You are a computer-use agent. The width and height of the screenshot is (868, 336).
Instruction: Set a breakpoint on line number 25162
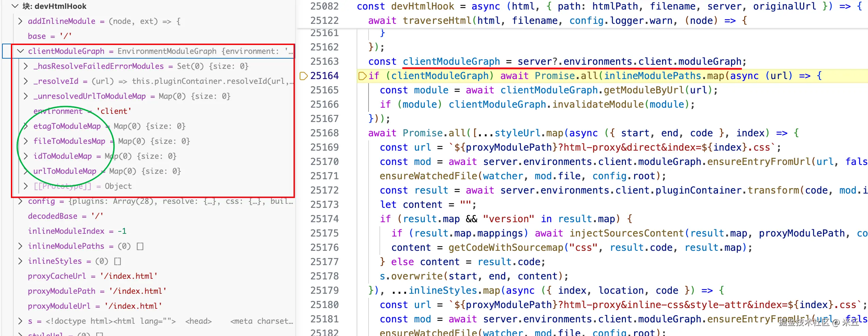point(325,47)
